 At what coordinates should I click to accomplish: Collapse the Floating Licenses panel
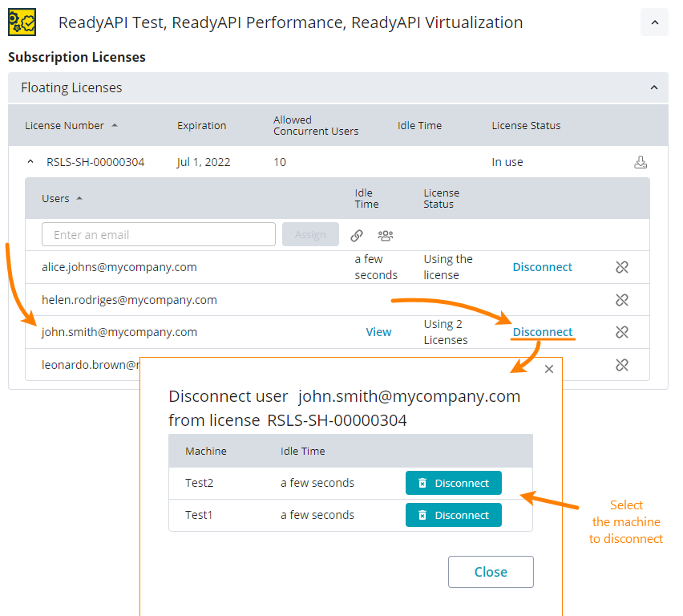point(654,87)
